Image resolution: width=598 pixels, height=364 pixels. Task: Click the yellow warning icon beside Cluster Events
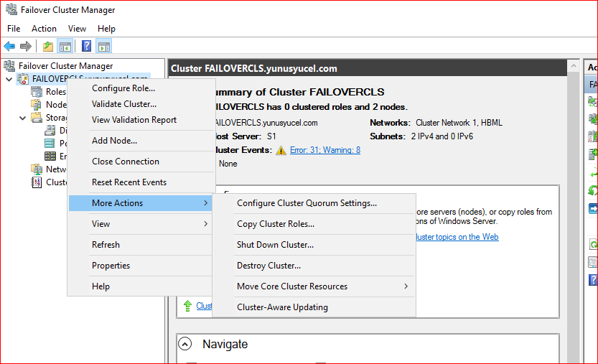[x=281, y=150]
